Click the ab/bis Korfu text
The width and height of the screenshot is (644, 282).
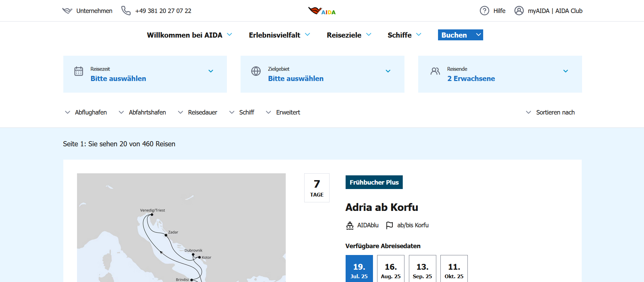(413, 225)
